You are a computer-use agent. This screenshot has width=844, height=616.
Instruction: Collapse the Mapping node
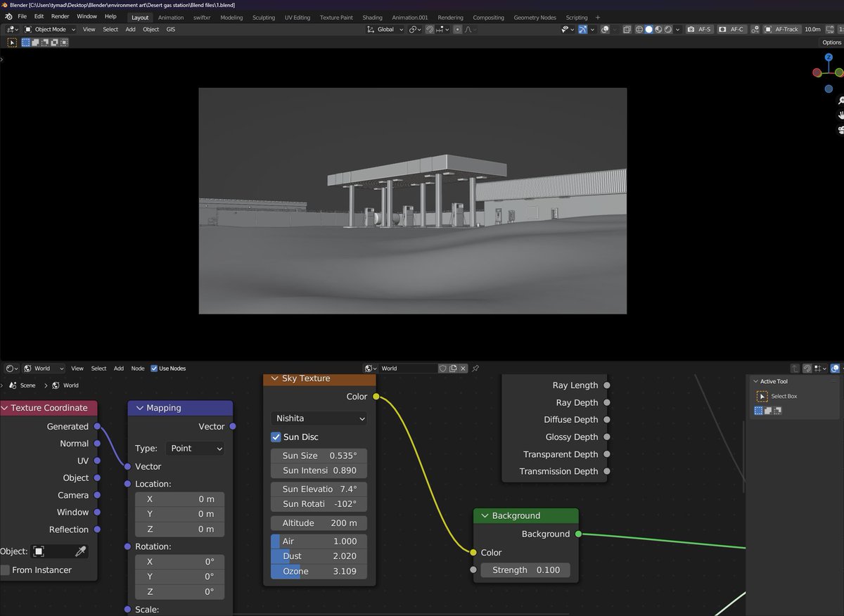(139, 408)
